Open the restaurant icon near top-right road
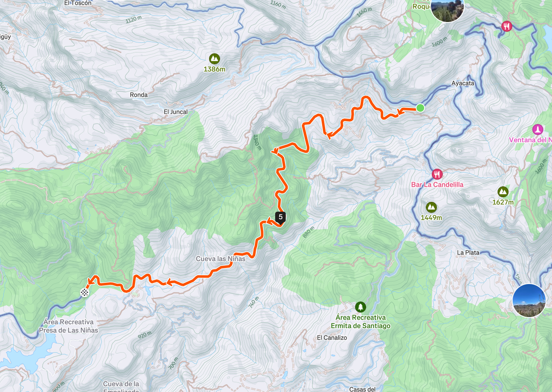The width and height of the screenshot is (552, 392). coord(507,27)
